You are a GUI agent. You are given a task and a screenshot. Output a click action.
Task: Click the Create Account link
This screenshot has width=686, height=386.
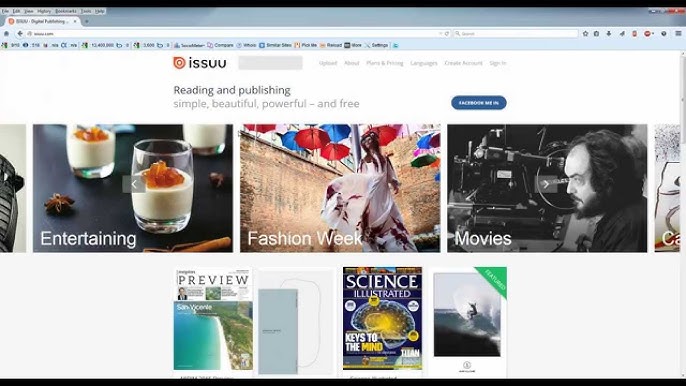pos(463,63)
